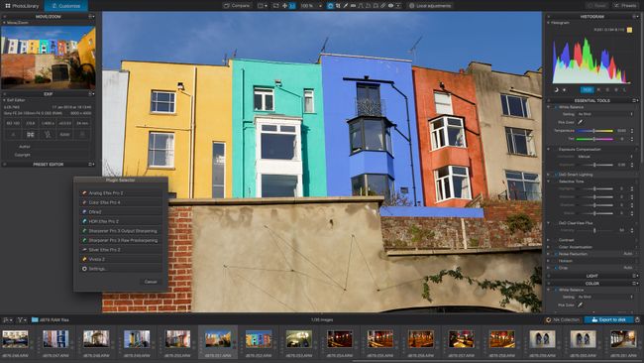Screen dimensions: 644x363
Task: Choose Dfine2 from Plugin Selector
Action: 120,211
